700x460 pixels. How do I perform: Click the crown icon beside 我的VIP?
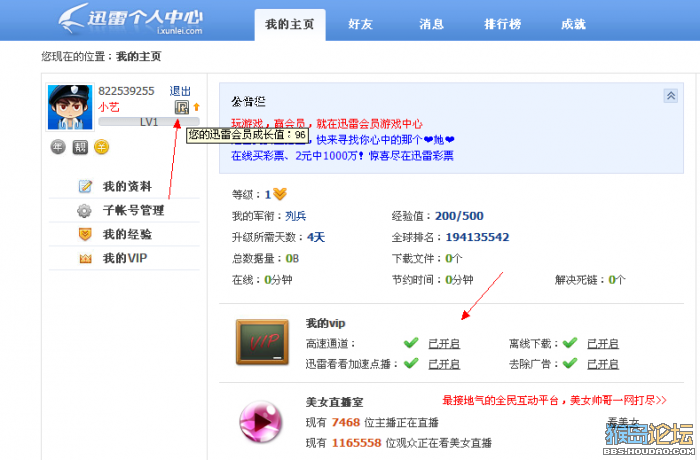(85, 259)
